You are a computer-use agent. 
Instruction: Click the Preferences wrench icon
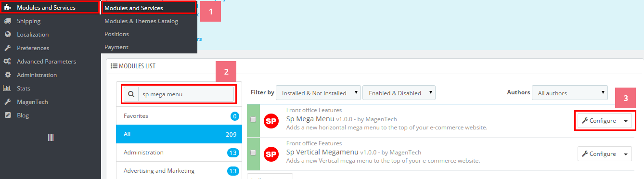(x=7, y=48)
